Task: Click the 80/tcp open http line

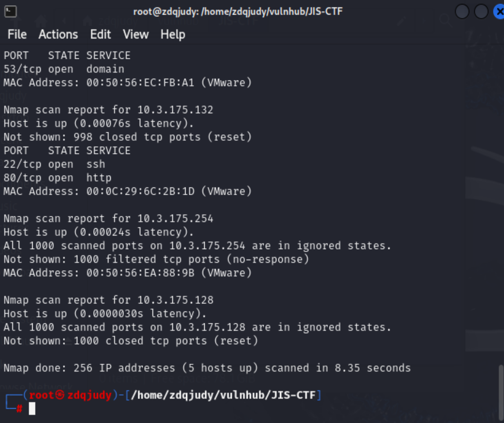Action: pyautogui.click(x=58, y=178)
